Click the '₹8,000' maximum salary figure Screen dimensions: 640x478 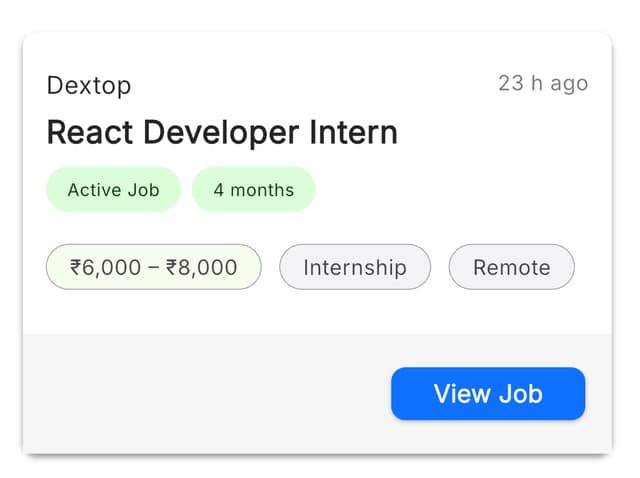click(202, 267)
